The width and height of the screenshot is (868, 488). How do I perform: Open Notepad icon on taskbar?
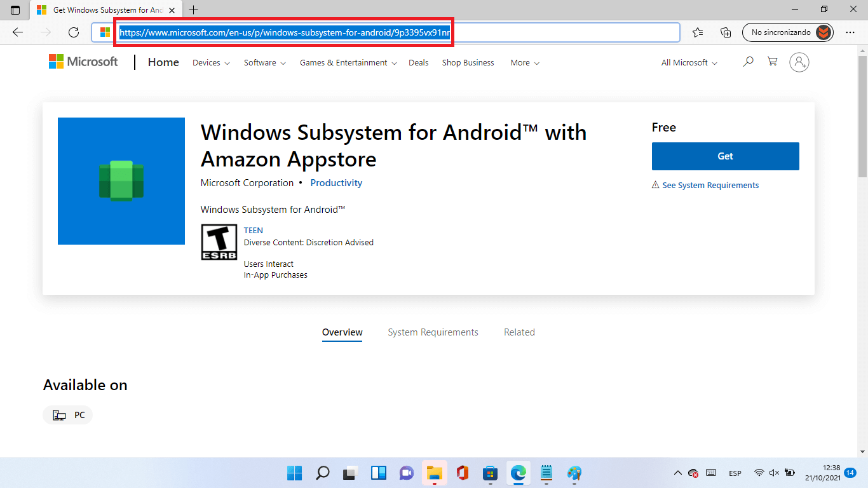(546, 473)
